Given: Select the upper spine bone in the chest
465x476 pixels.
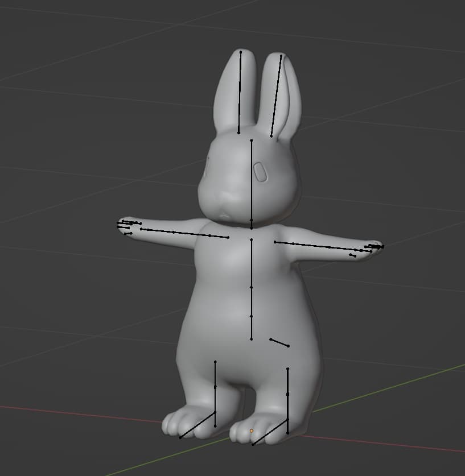Looking at the screenshot, I should [x=252, y=263].
